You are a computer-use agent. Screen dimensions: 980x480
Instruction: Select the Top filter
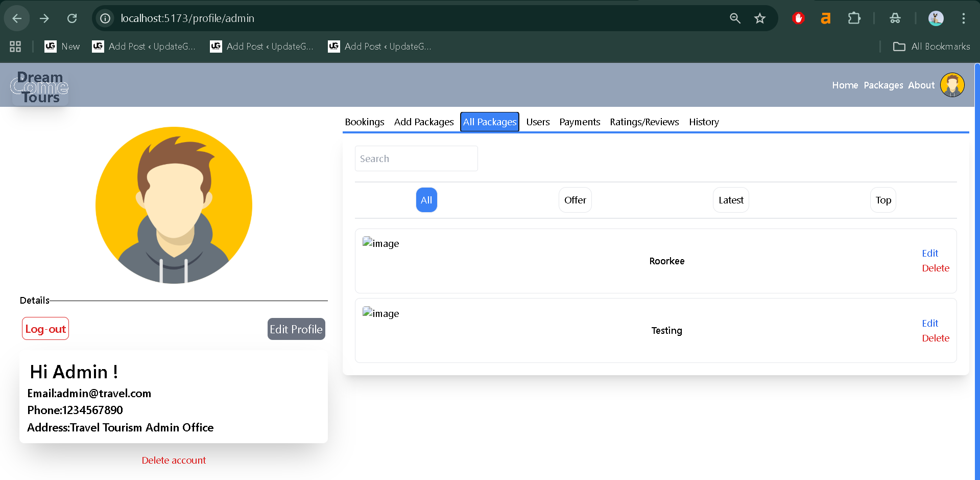(x=882, y=200)
